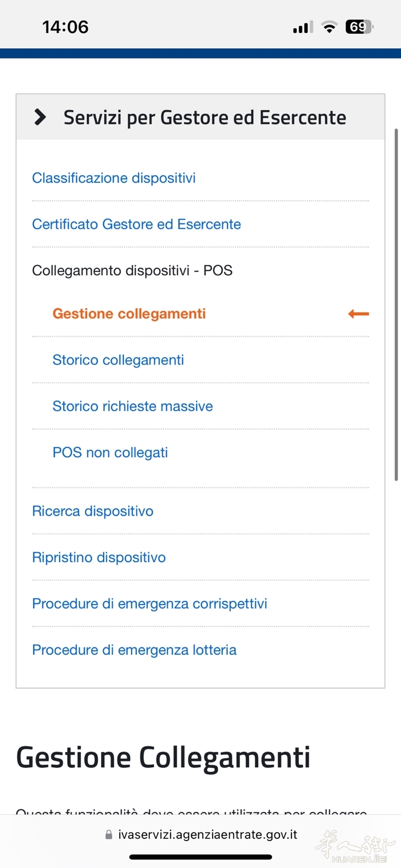Tap the Wi-Fi status icon

coord(329,27)
